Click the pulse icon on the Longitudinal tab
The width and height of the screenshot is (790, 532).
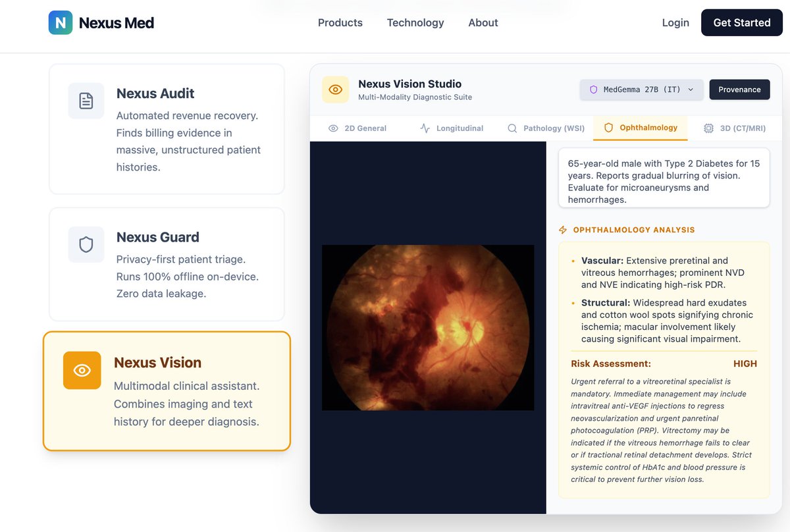pos(425,128)
